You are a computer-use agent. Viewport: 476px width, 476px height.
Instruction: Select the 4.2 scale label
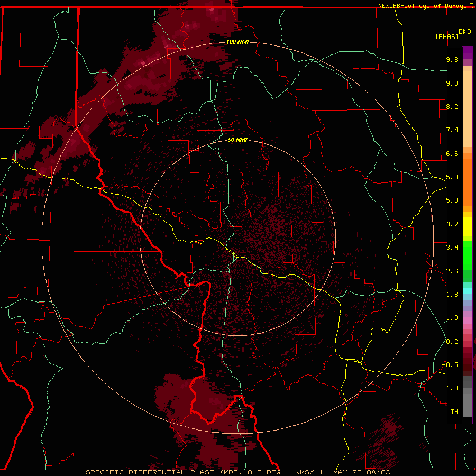click(452, 224)
